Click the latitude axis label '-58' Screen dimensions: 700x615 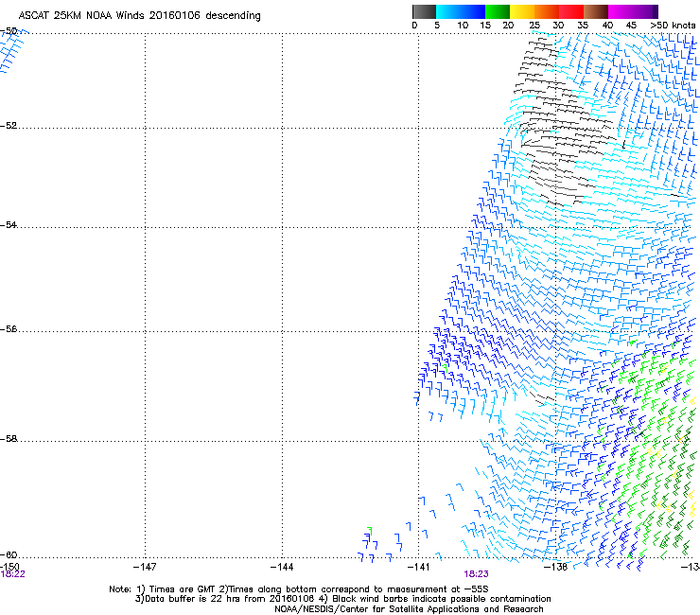point(9,439)
